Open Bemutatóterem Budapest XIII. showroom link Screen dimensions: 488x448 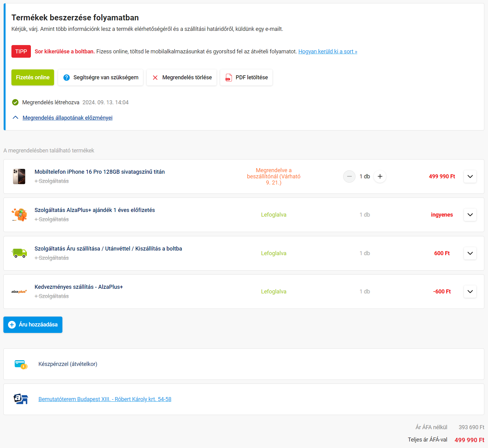pyautogui.click(x=105, y=399)
